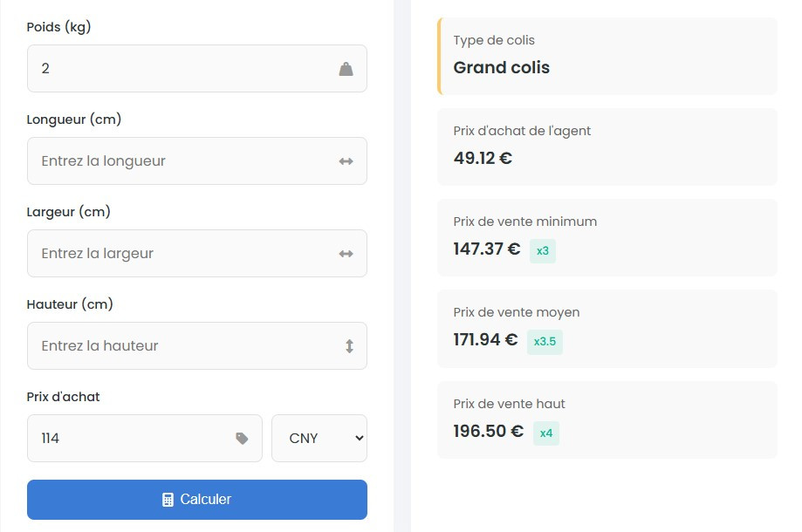802x532 pixels.
Task: Select the Grand colis result card
Action: (607, 56)
